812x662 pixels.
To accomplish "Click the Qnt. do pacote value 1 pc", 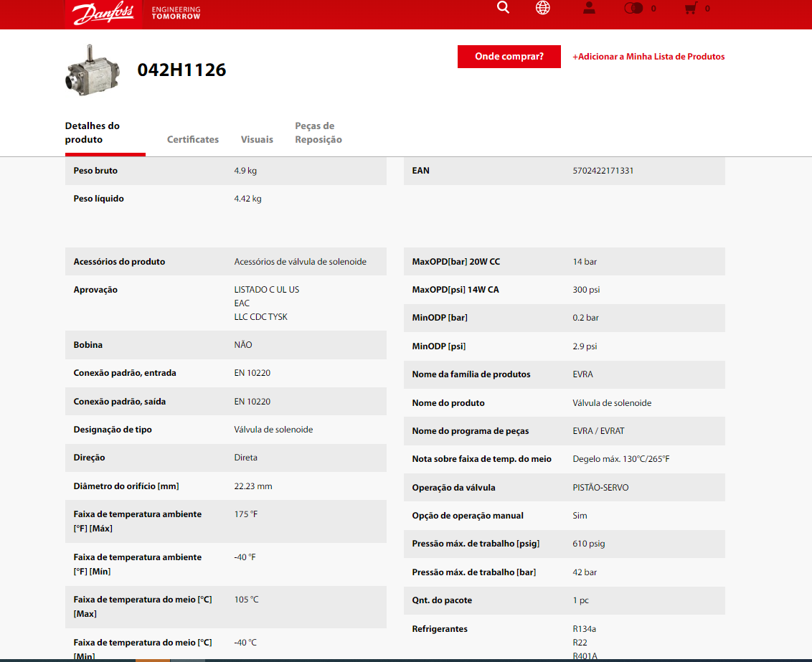I will point(580,600).
